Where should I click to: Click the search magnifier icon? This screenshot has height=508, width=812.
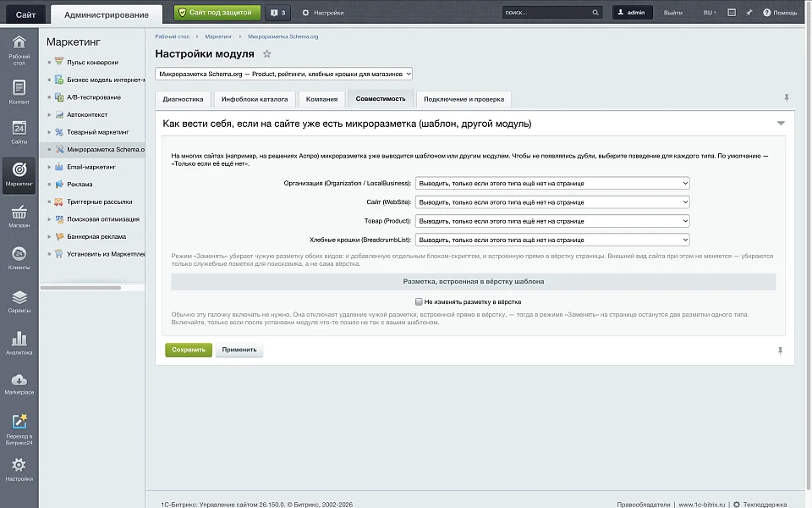595,13
